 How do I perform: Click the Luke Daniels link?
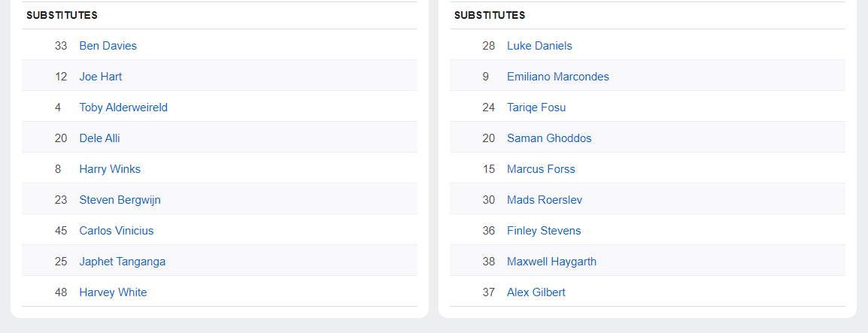539,46
